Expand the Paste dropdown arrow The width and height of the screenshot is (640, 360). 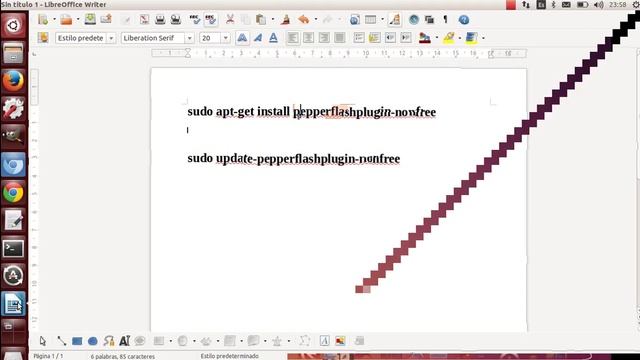(x=272, y=20)
